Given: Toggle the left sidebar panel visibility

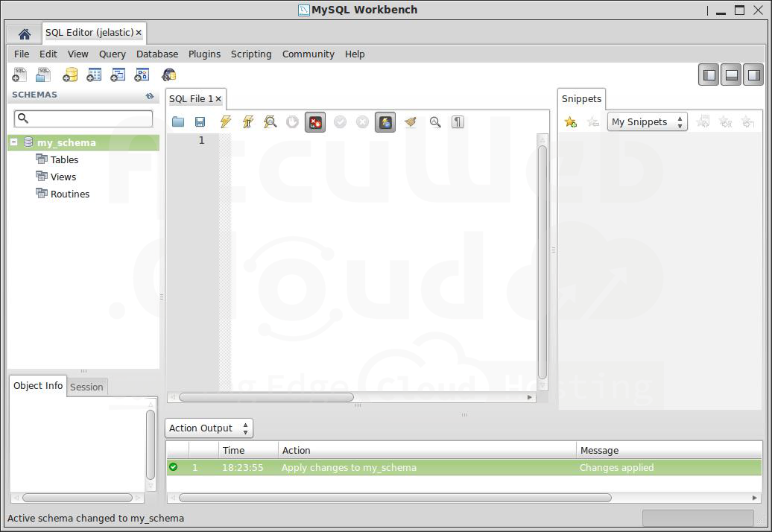Looking at the screenshot, I should (709, 75).
